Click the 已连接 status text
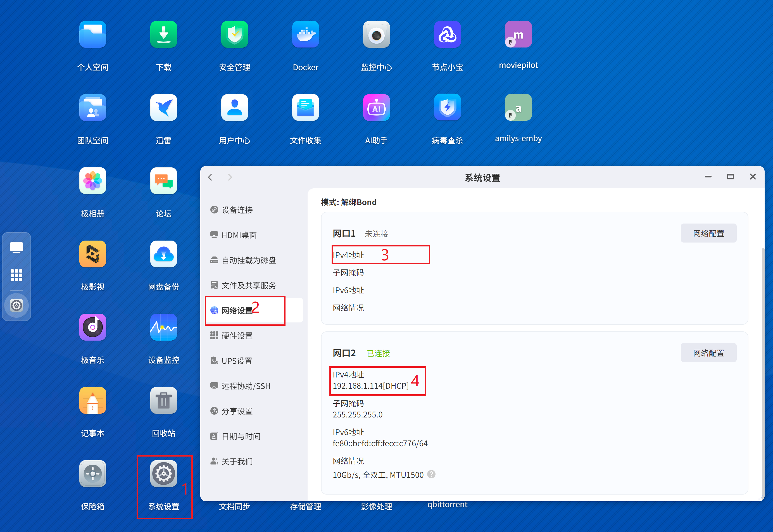This screenshot has width=773, height=532. 378,353
